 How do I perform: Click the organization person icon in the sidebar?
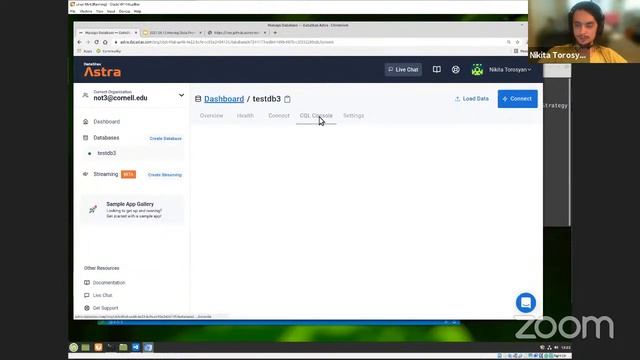click(85, 95)
